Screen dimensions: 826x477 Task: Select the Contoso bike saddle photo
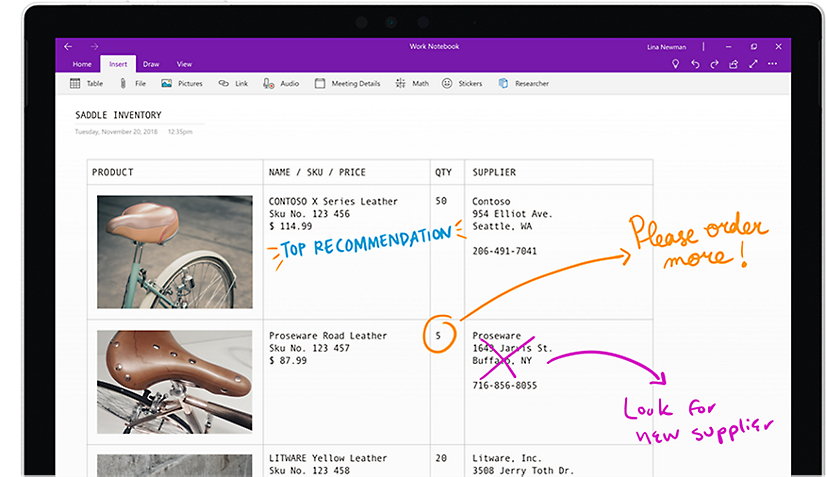pos(174,251)
